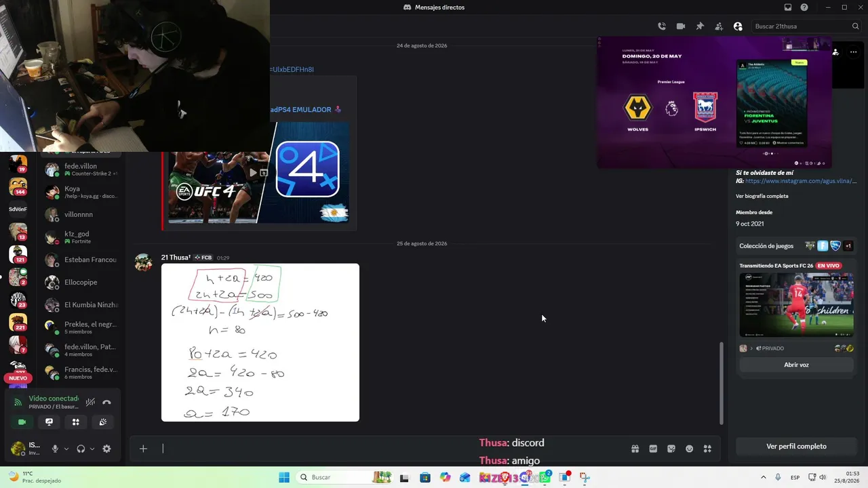The height and width of the screenshot is (488, 868).
Task: Mute the microphone
Action: [56, 449]
